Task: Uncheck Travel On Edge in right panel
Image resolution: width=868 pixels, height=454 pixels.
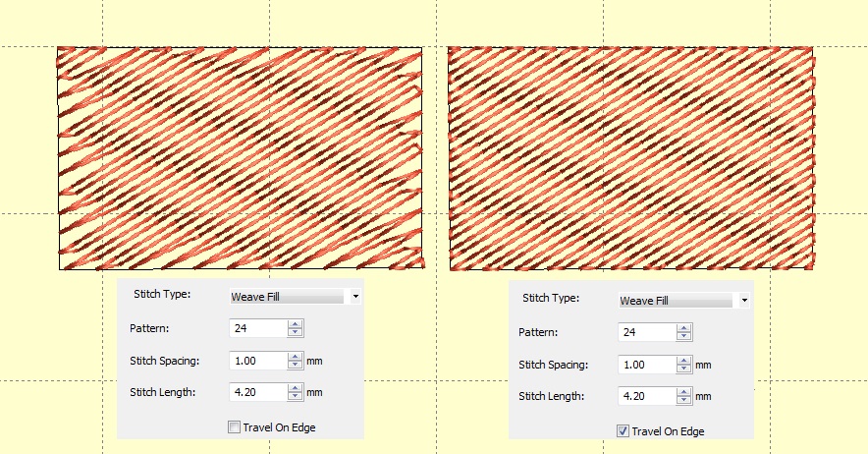Action: (623, 431)
